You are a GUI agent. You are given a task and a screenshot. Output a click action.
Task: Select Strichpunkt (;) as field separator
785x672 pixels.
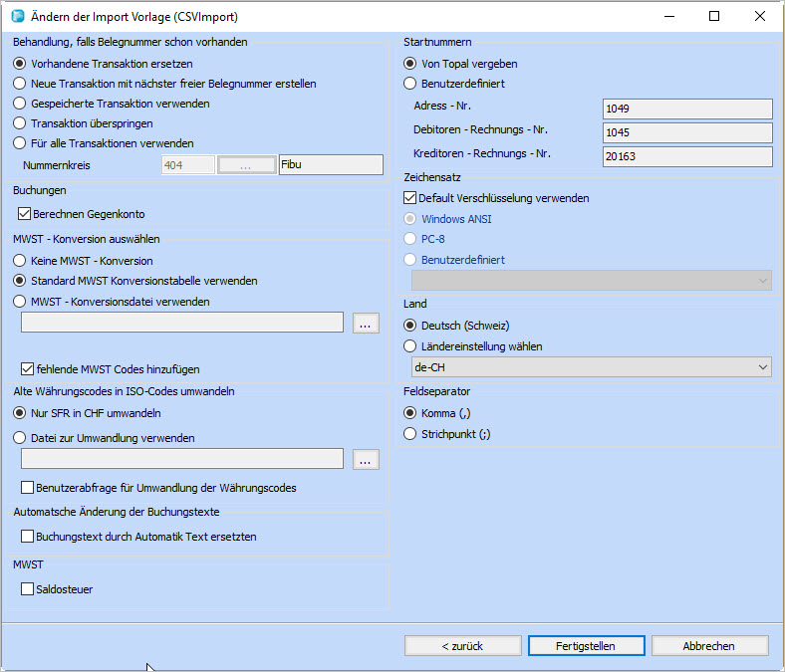pyautogui.click(x=409, y=434)
